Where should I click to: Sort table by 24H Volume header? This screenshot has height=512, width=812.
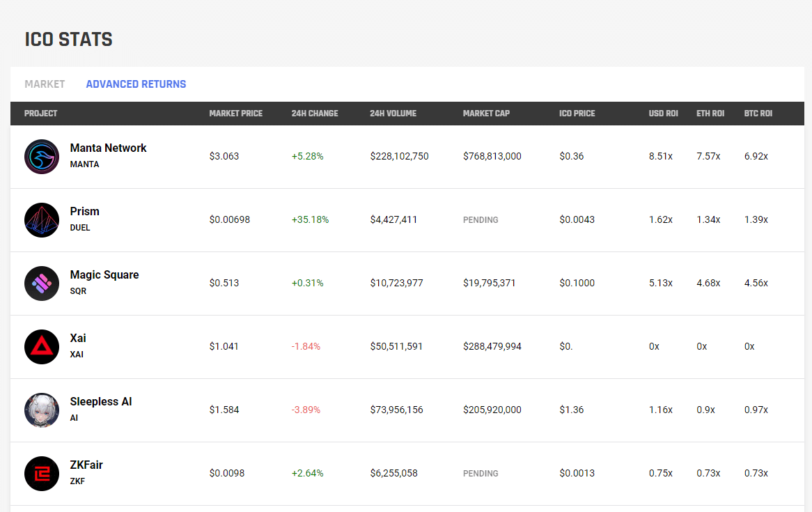[393, 114]
